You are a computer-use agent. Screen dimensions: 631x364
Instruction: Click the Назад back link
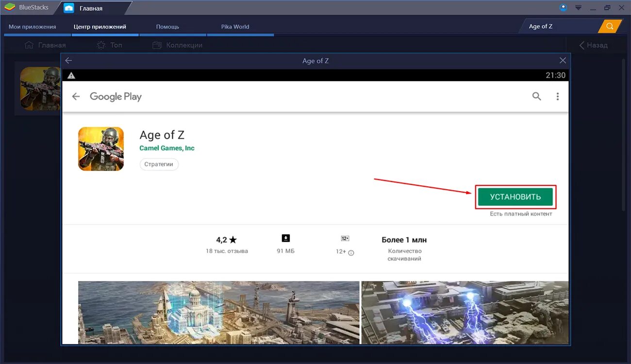coord(593,45)
